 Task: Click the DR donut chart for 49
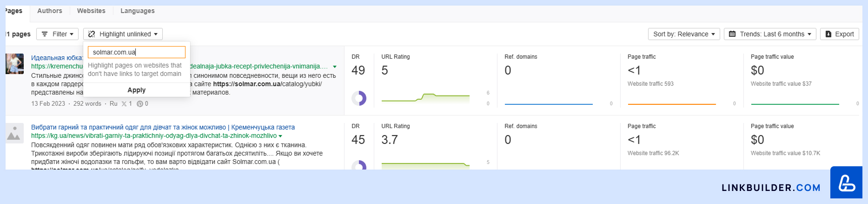(359, 98)
